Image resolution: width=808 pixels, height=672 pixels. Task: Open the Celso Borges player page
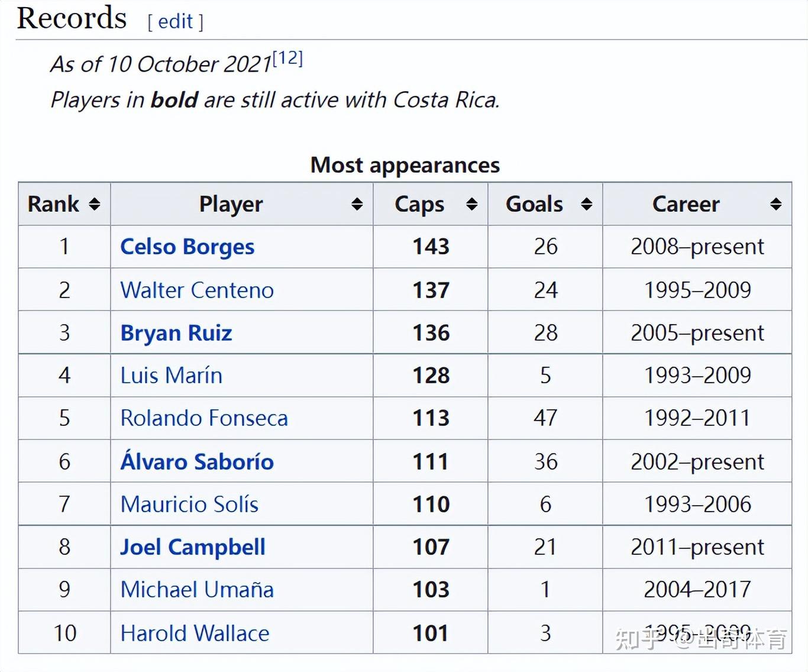point(187,247)
